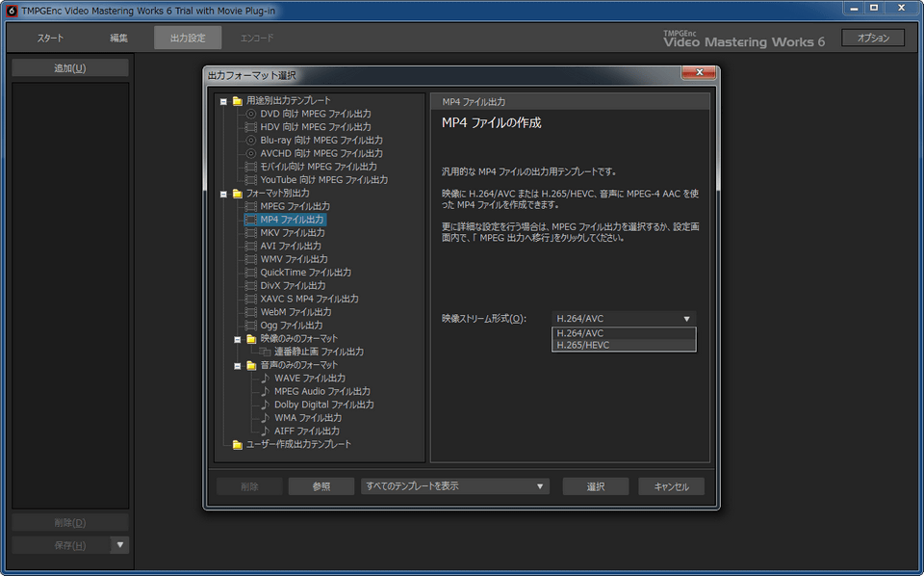This screenshot has height=576, width=924.
Task: Select the QuickTime ファイル出力 tree row
Action: [306, 273]
